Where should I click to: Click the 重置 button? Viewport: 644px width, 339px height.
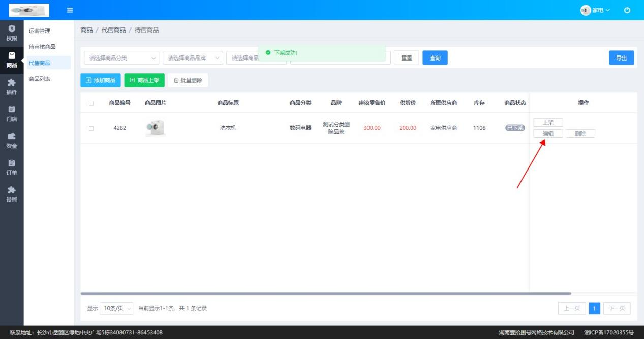coord(407,58)
